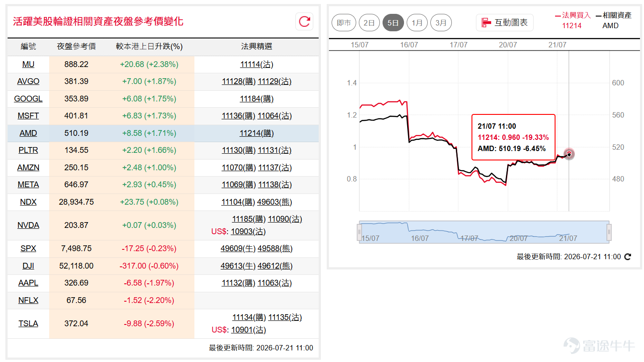Grab the right handle of range slider
644x362 pixels.
pyautogui.click(x=609, y=232)
